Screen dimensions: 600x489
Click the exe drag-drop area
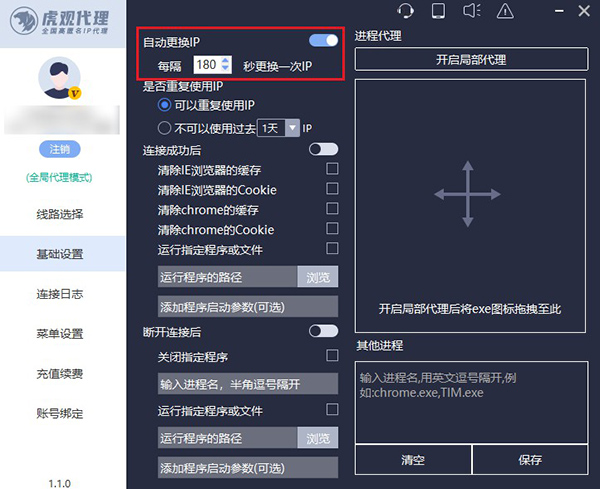[x=470, y=206]
